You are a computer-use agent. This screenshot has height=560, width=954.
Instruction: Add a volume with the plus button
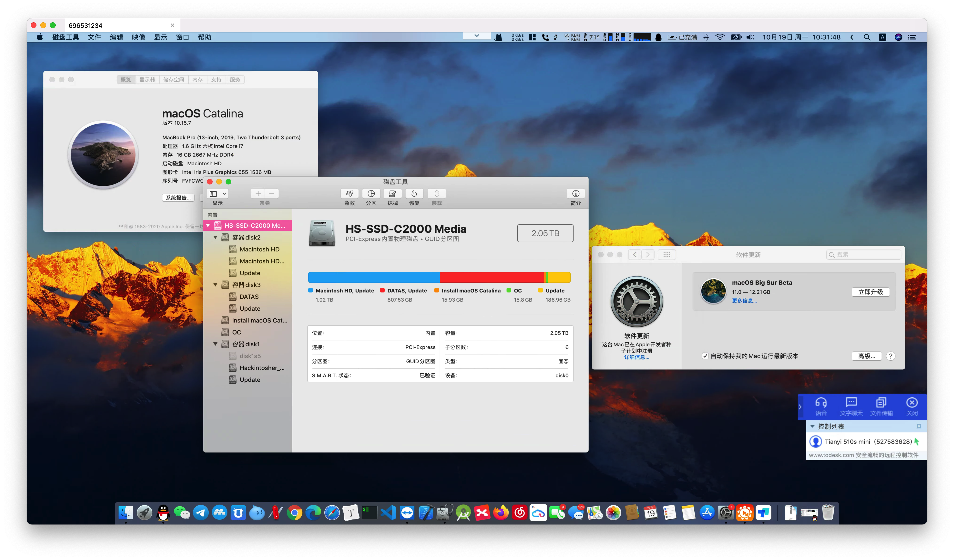[x=258, y=193]
